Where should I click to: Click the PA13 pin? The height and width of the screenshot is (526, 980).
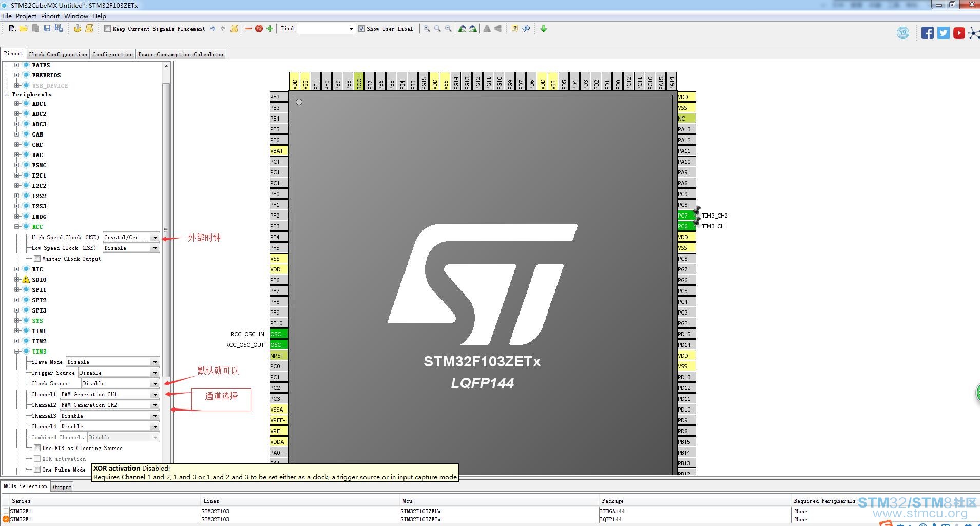(x=686, y=129)
